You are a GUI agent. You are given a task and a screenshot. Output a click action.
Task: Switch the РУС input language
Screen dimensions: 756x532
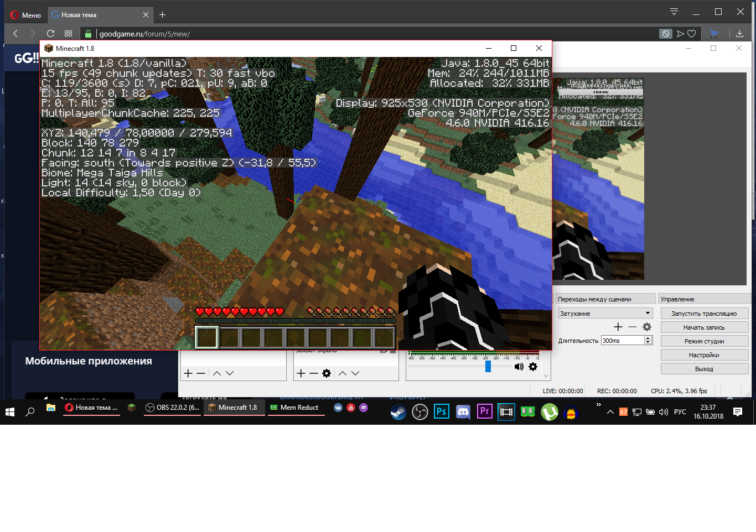coord(680,412)
